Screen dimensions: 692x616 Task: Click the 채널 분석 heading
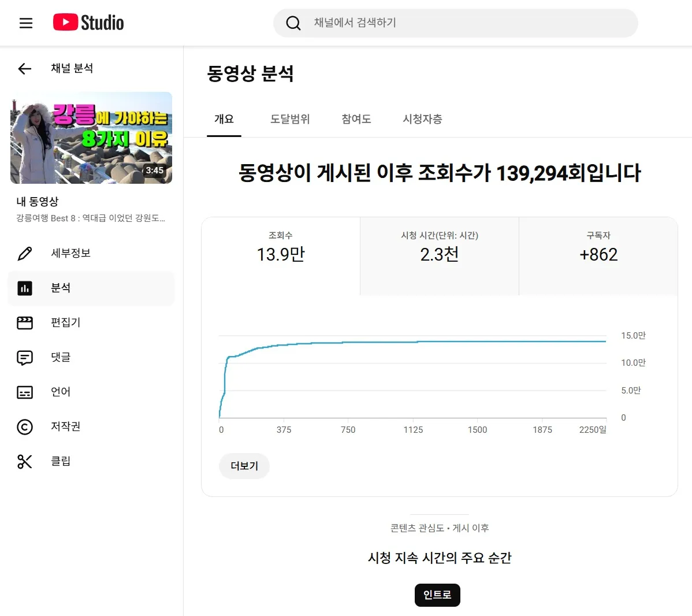pos(72,68)
